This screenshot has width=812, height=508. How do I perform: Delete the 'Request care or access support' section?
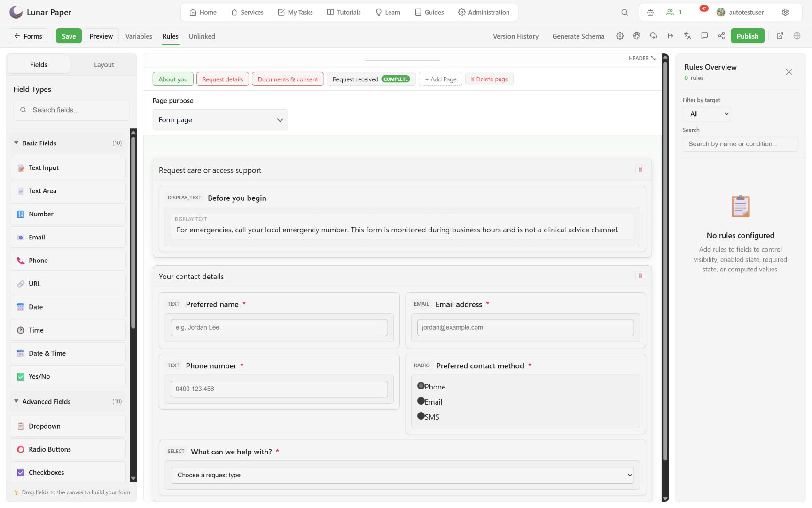[x=640, y=169]
